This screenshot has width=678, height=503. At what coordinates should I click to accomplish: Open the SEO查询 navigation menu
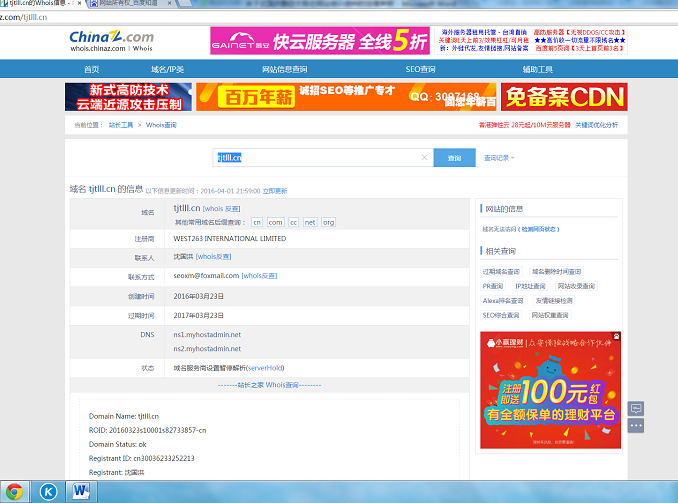pos(420,69)
